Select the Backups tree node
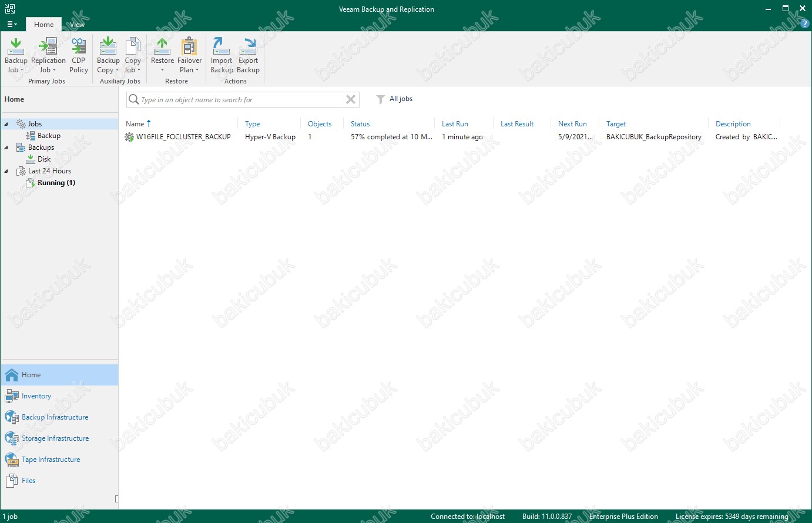 (x=41, y=147)
